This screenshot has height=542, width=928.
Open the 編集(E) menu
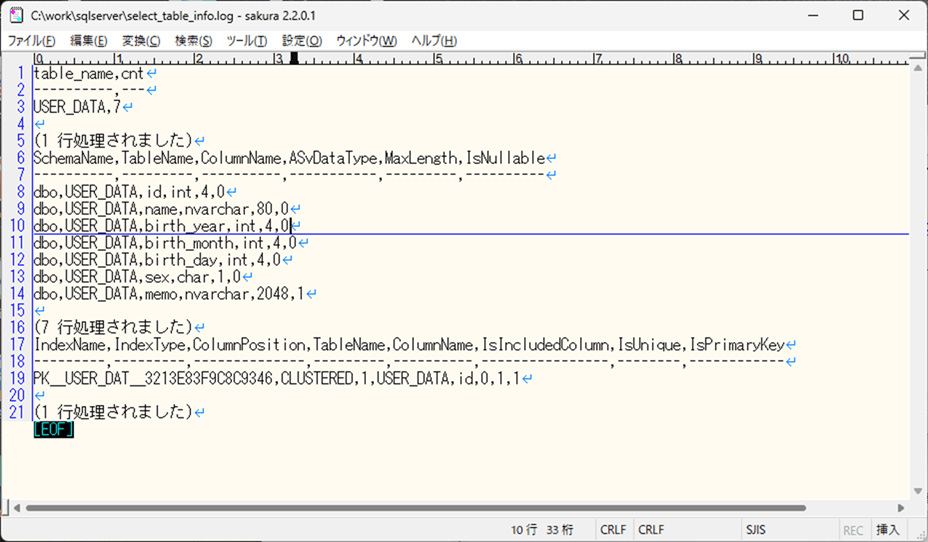click(x=88, y=41)
